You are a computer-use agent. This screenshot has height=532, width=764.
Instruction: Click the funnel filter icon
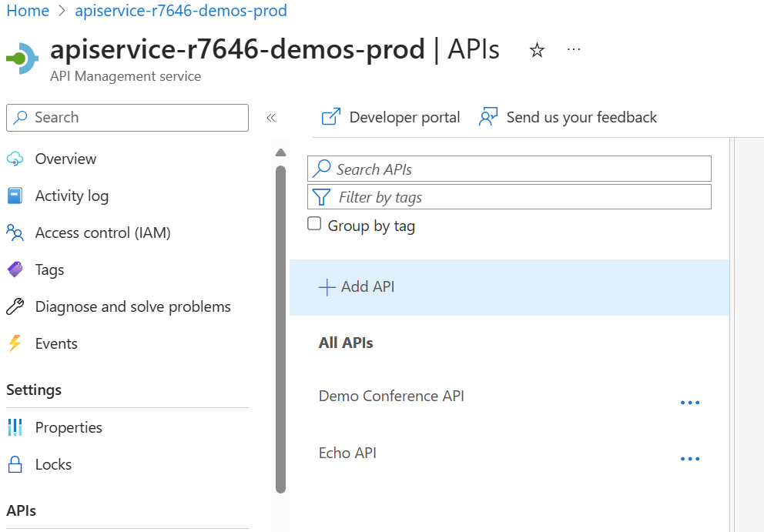pos(322,197)
